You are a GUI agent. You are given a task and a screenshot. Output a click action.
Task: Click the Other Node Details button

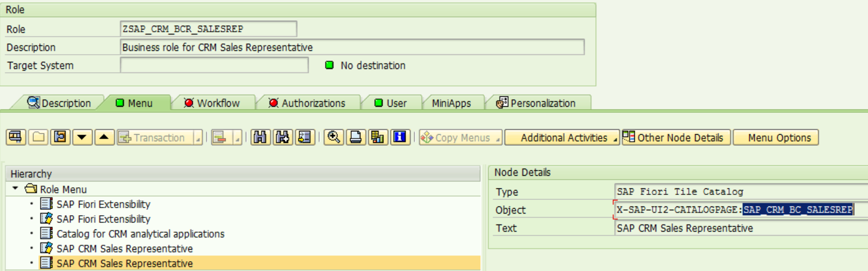coord(676,137)
